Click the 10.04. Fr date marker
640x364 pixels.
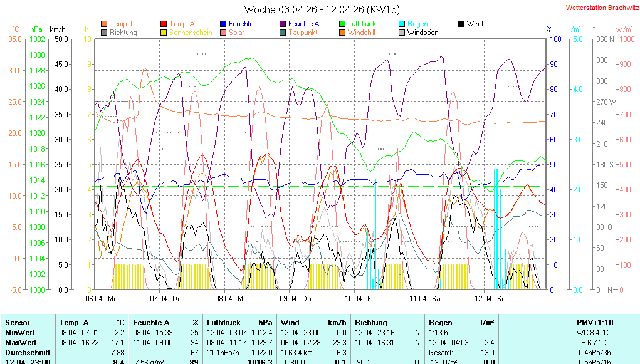(362, 299)
